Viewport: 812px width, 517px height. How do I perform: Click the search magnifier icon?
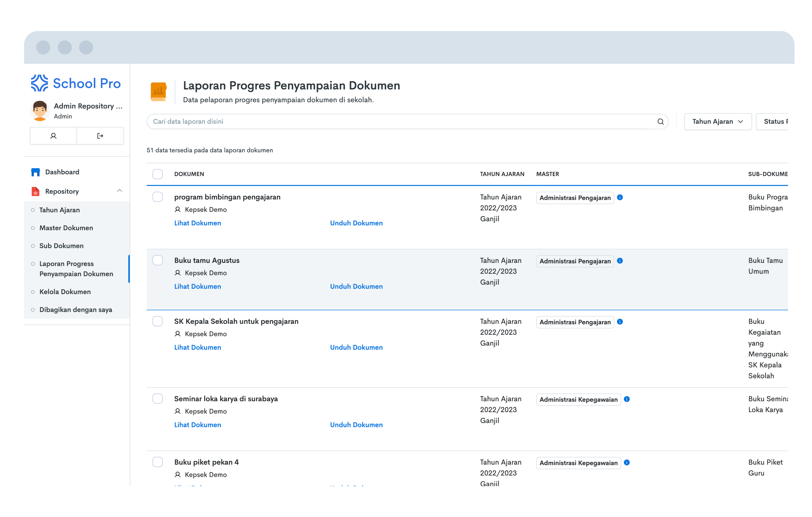[660, 122]
